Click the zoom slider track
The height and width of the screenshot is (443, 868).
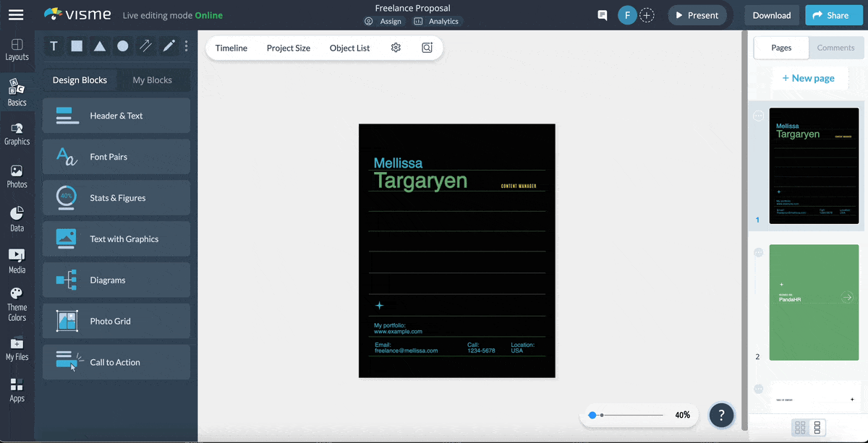point(633,415)
